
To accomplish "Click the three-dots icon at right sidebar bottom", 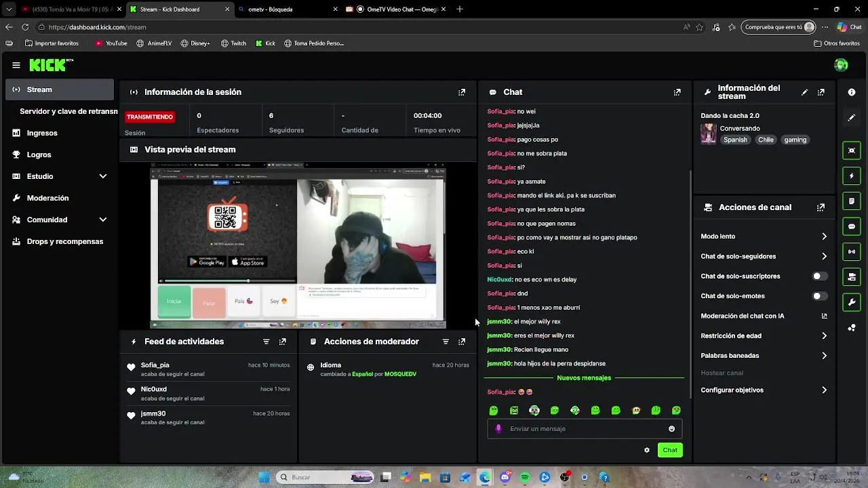I will click(x=852, y=327).
